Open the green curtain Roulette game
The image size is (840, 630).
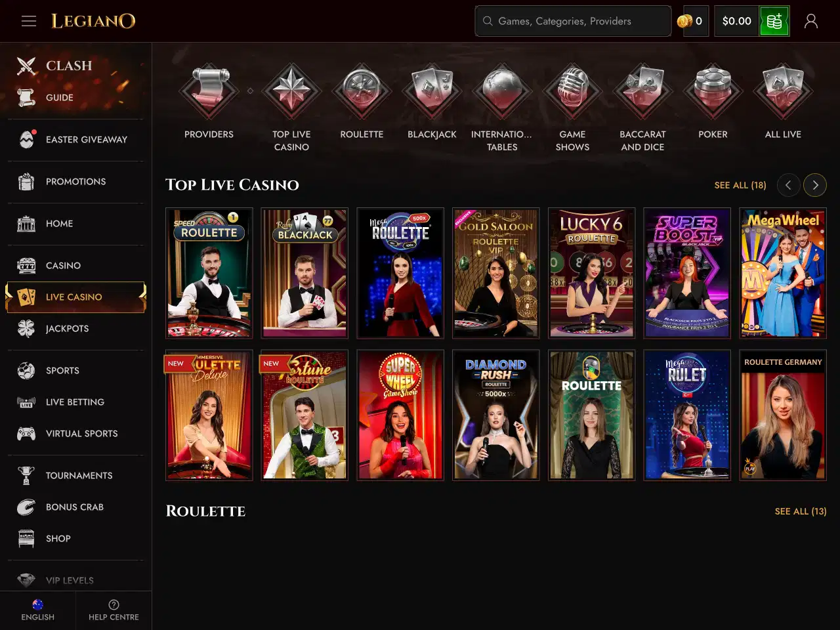coord(592,415)
